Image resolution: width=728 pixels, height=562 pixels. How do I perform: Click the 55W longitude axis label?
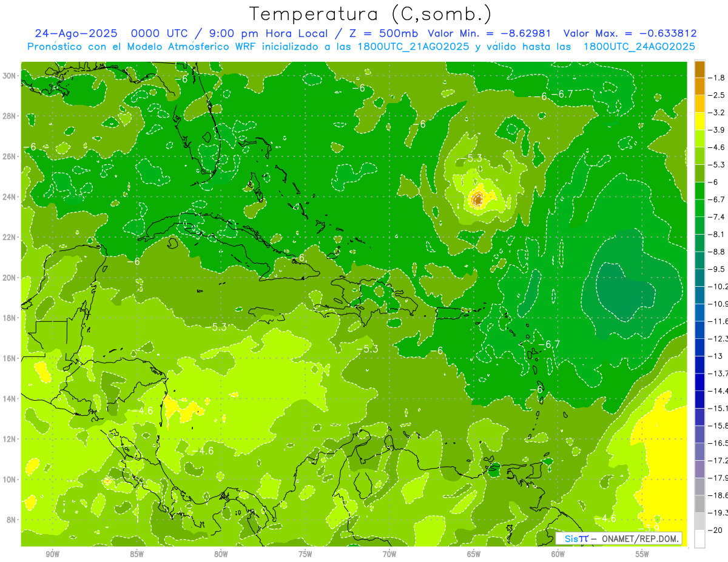coord(642,554)
